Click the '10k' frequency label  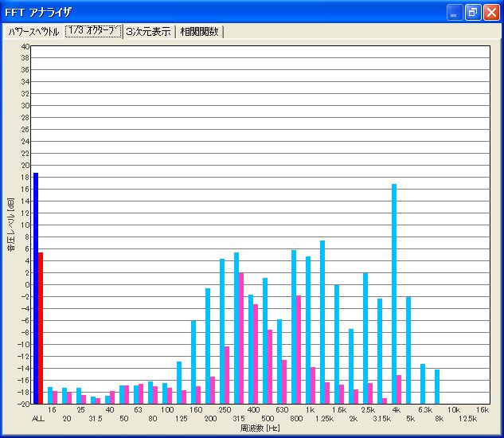tap(454, 410)
